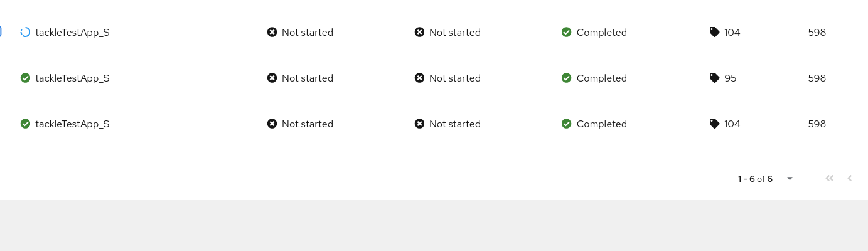Image resolution: width=868 pixels, height=251 pixels.
Task: Click the Completed check icon in the spinner row
Action: coord(566,32)
